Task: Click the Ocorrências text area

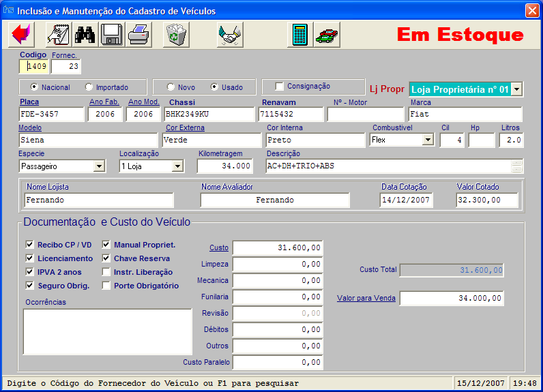Action: (x=107, y=332)
